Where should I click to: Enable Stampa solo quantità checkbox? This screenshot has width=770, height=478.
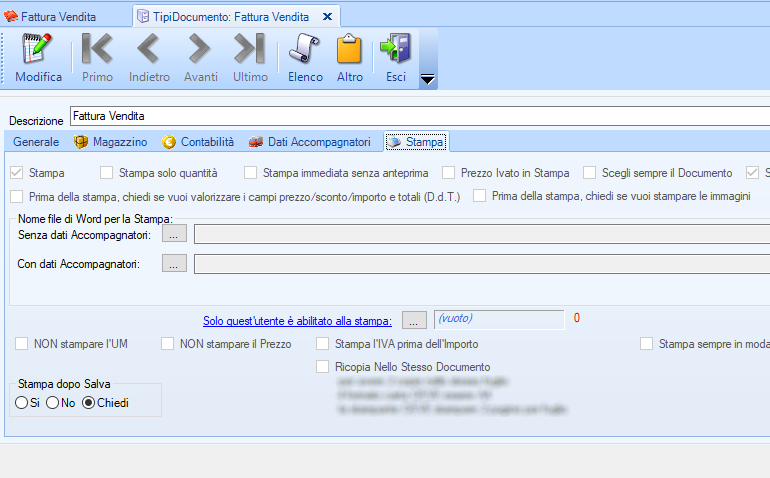[107, 173]
